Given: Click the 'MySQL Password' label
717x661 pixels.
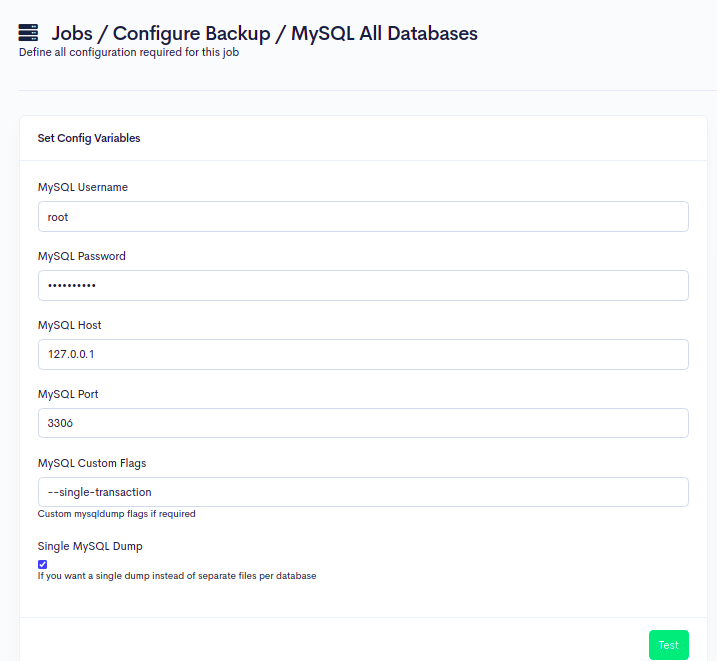Looking at the screenshot, I should click(82, 256).
